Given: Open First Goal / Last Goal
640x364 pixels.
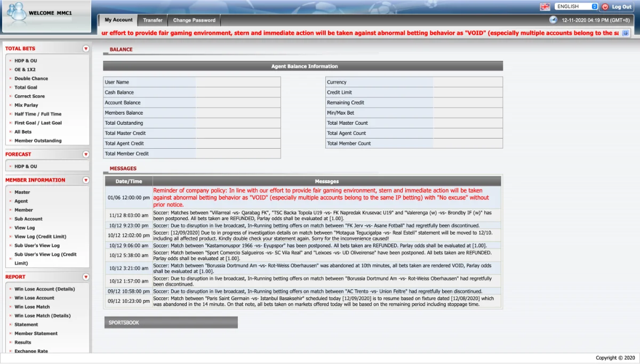Looking at the screenshot, I should pos(38,123).
